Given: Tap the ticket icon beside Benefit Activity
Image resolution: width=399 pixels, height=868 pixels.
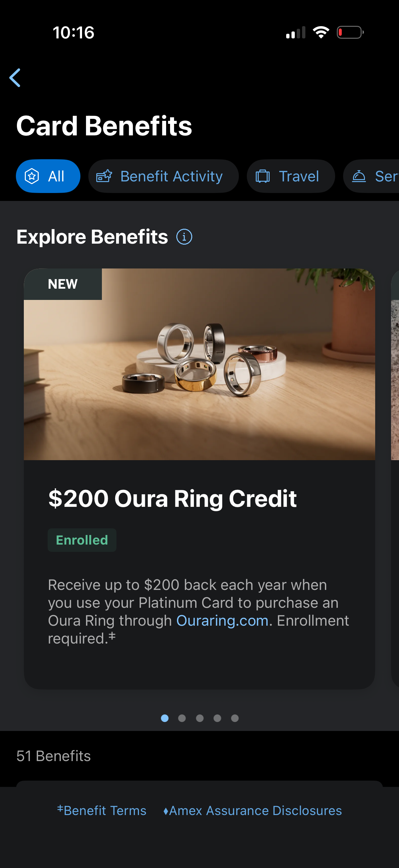Looking at the screenshot, I should coord(105,176).
